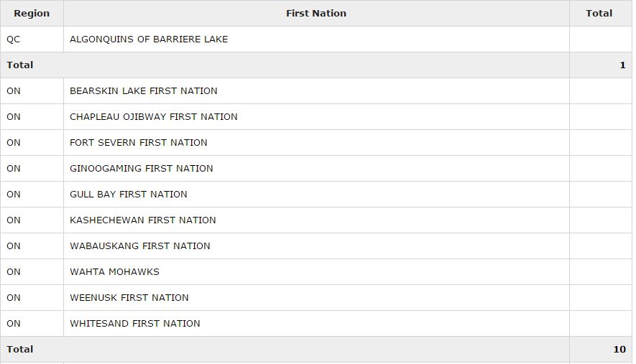
Task: Click Gull Bay First Nation text
Action: (129, 195)
